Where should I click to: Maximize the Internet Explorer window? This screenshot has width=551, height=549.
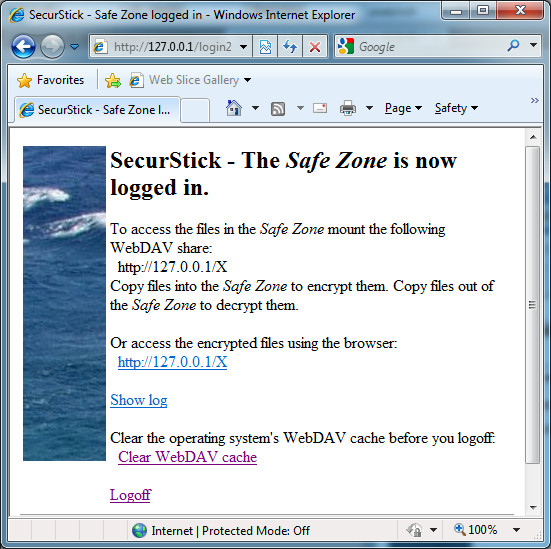(x=483, y=11)
